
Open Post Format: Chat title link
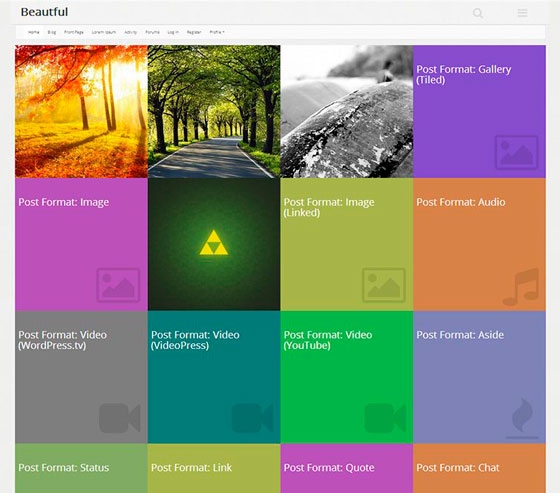(x=458, y=468)
